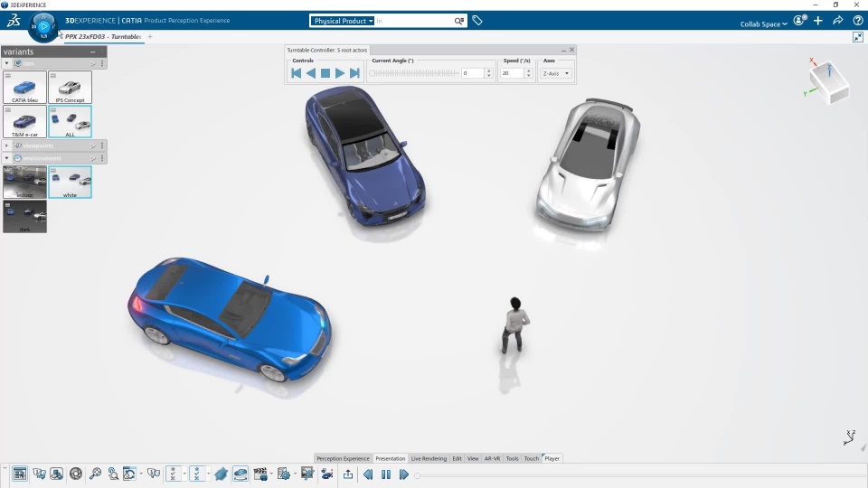The width and height of the screenshot is (868, 488).
Task: Click the clapperboard movie icon
Action: (259, 474)
